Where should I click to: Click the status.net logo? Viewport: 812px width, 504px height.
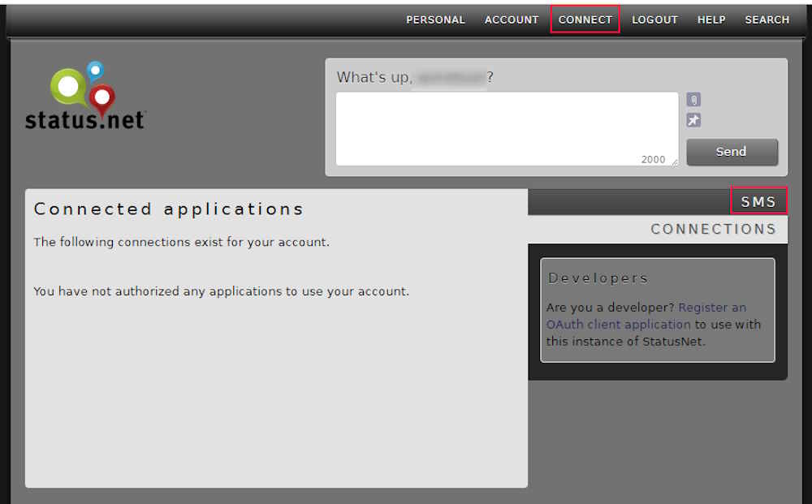pos(85,96)
